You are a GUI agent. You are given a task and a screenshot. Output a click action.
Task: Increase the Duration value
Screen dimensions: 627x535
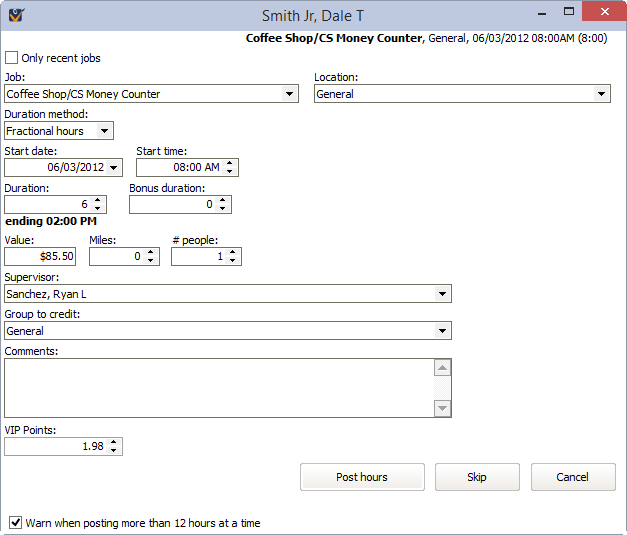point(98,200)
